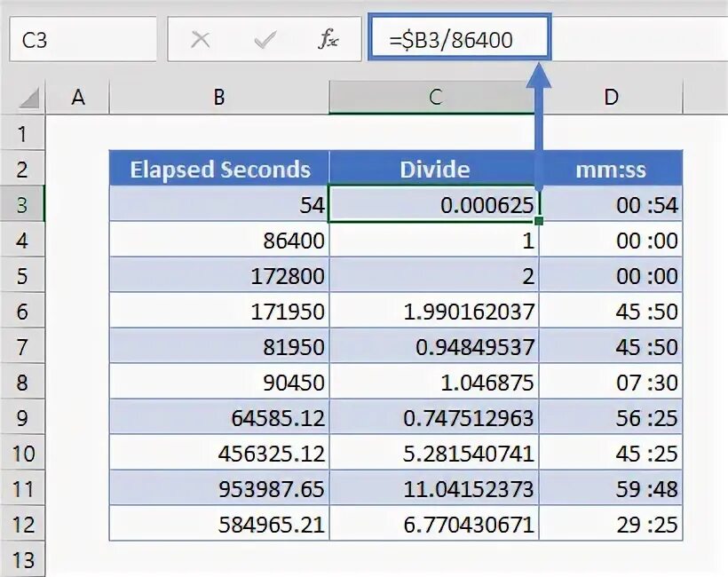Viewport: 728px width, 577px height.
Task: Select the cell containing 0.94849537
Action: (434, 346)
